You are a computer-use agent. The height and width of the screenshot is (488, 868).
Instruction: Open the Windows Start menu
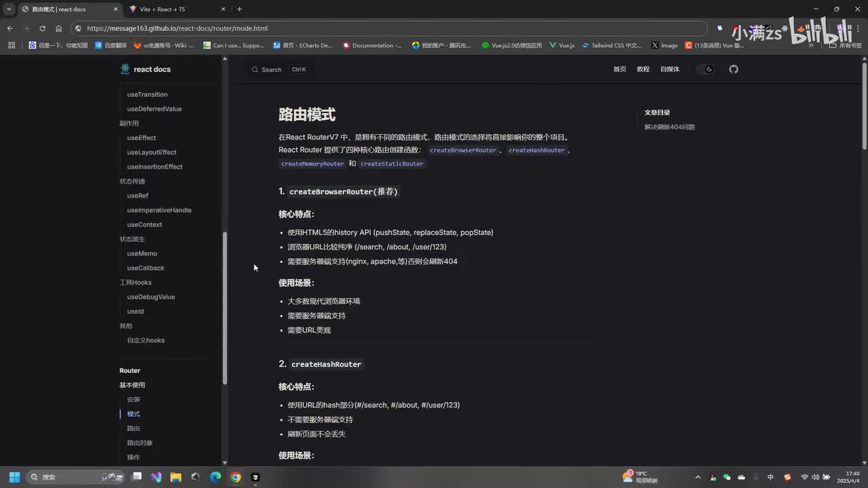tap(14, 477)
